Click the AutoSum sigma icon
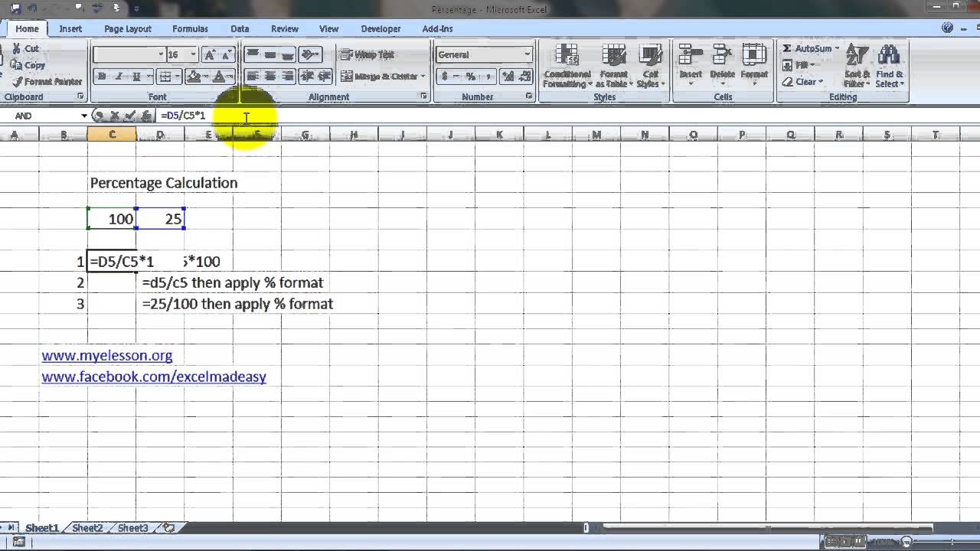The height and width of the screenshot is (551, 980). pyautogui.click(x=787, y=48)
